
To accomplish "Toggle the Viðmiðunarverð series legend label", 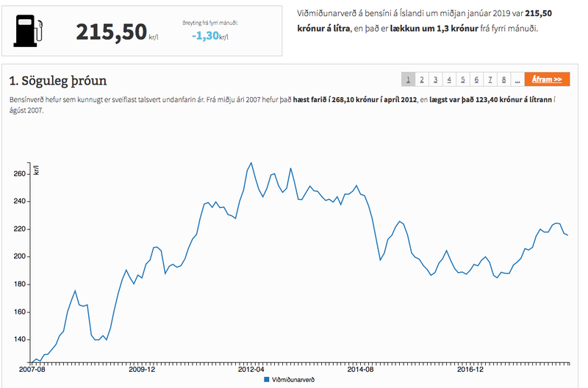I will [x=293, y=381].
